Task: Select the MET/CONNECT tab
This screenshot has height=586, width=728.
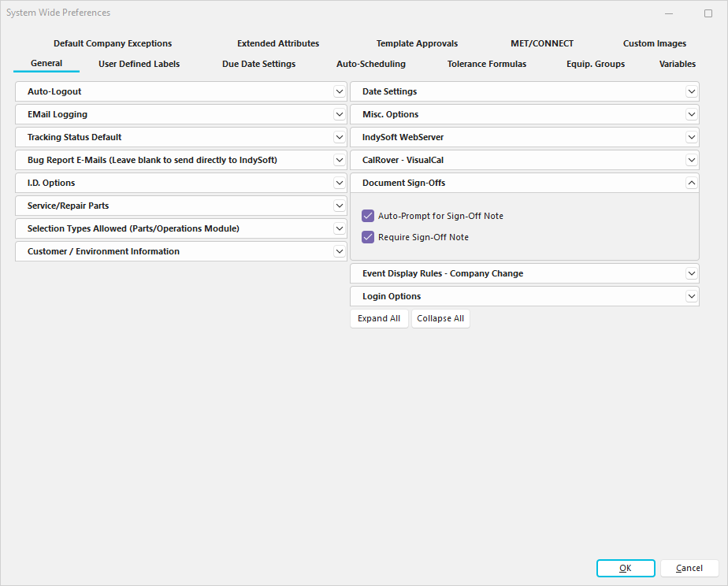Action: click(542, 43)
